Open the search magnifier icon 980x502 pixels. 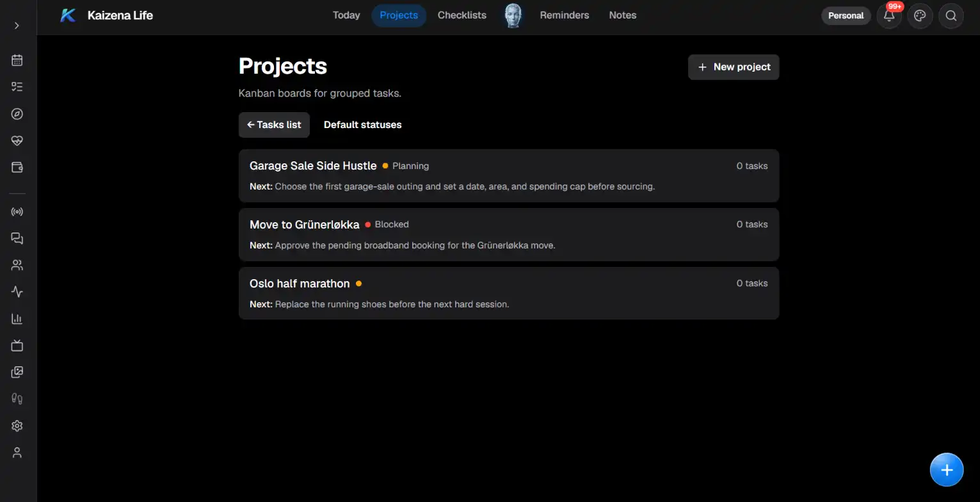(x=951, y=16)
